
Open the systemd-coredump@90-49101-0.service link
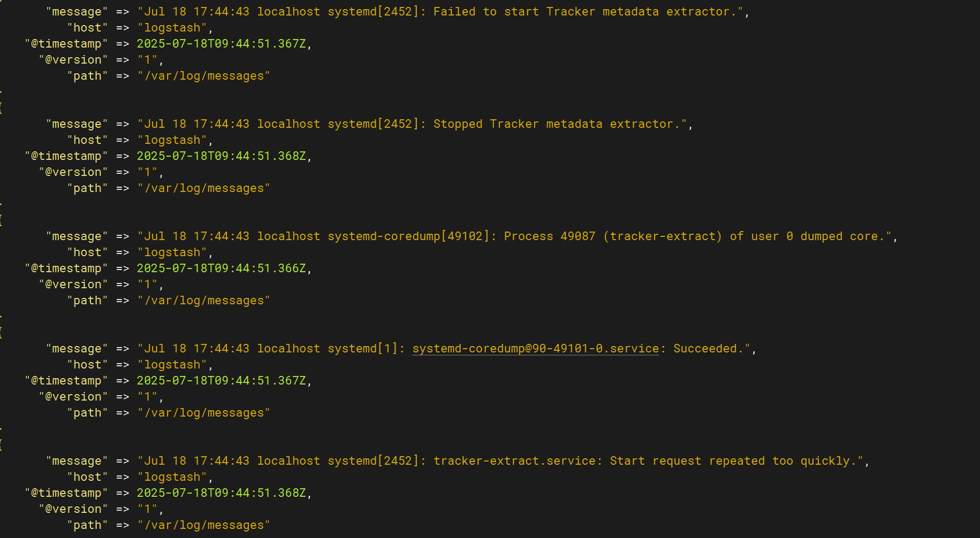click(536, 349)
